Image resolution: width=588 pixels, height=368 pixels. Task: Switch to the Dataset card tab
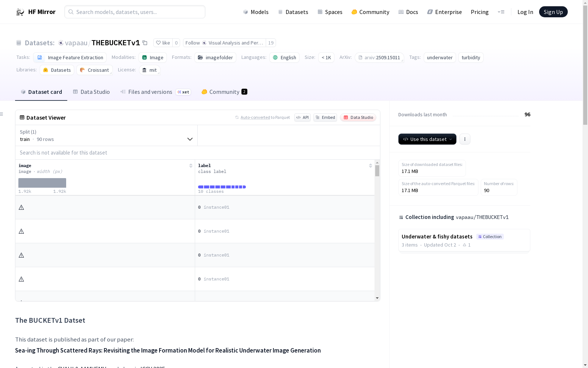[x=41, y=92]
